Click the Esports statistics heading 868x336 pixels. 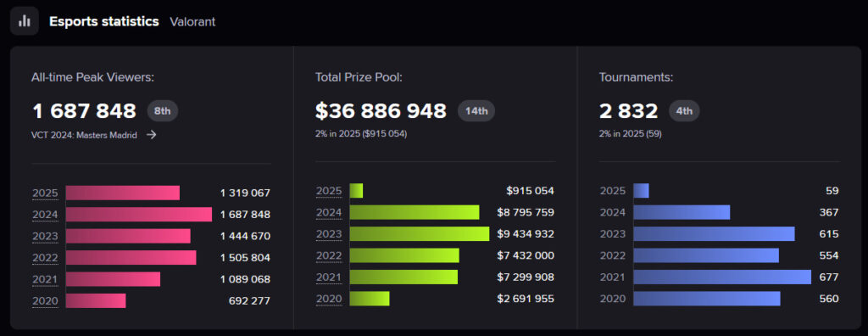104,21
